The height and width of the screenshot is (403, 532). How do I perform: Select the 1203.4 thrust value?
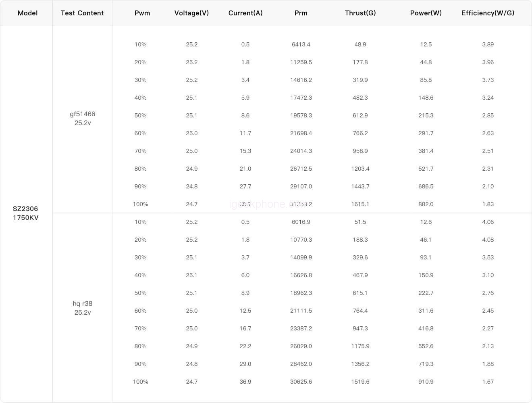coord(360,169)
